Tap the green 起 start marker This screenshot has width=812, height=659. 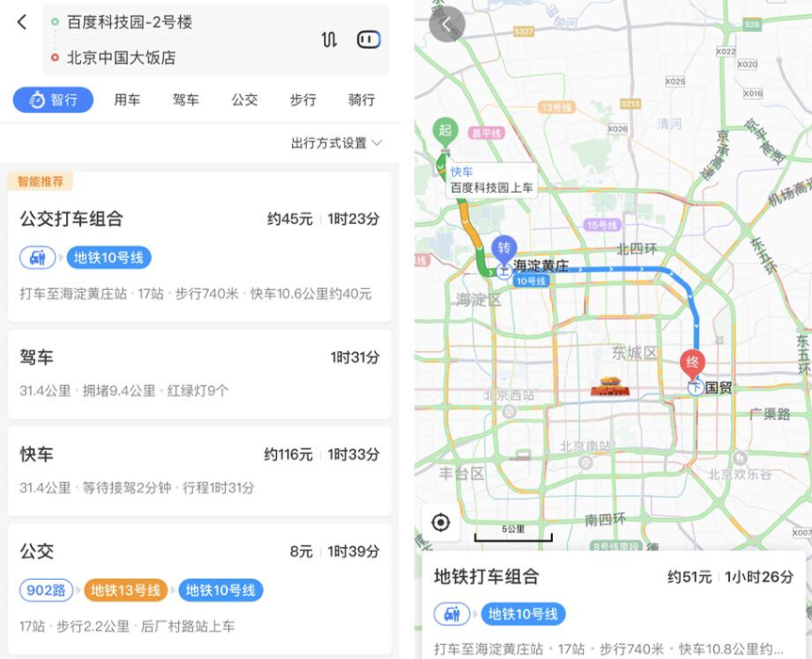445,133
